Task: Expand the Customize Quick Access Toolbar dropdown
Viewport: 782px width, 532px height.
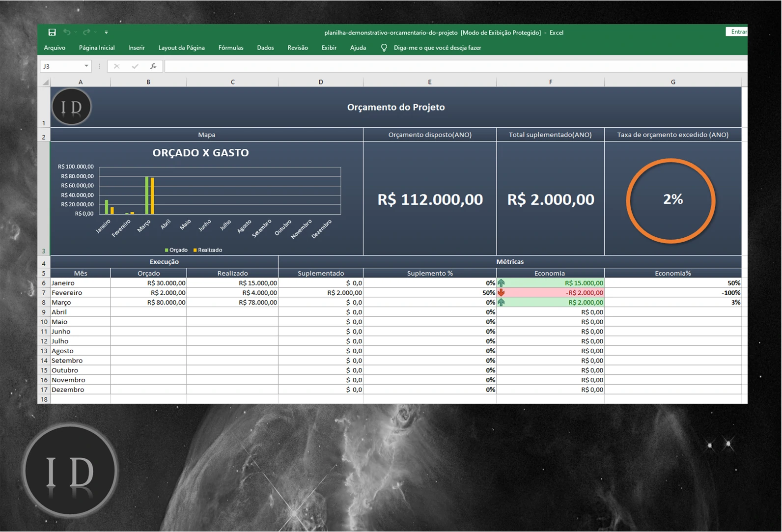Action: point(106,32)
